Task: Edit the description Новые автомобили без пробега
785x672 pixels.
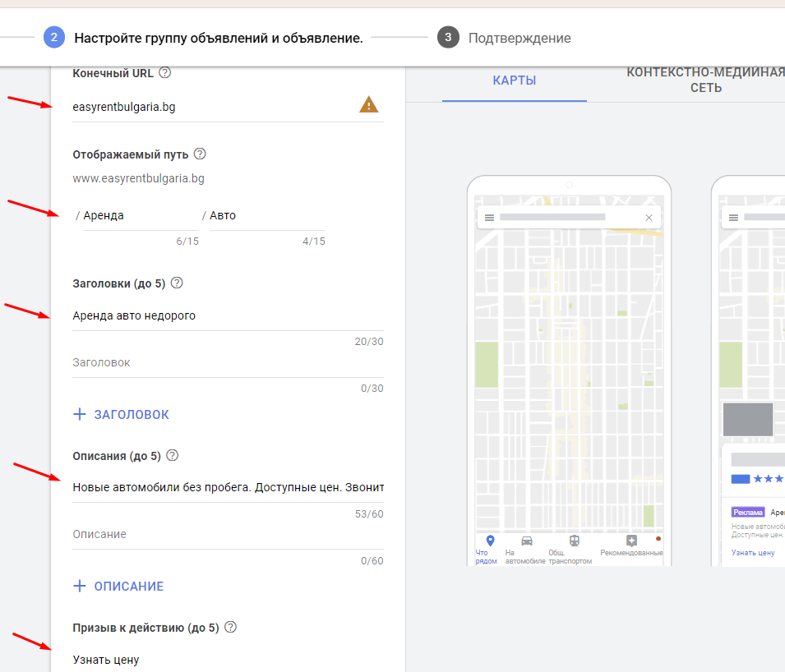Action: click(x=228, y=487)
